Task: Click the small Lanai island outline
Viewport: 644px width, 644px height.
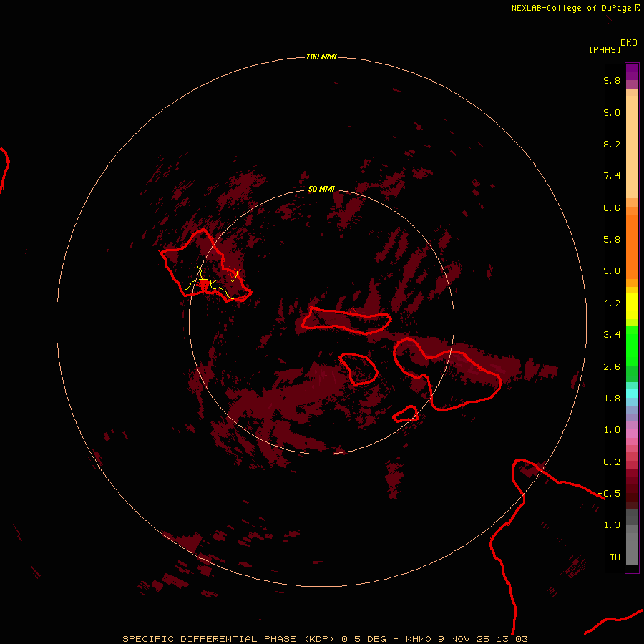Action: 358,369
